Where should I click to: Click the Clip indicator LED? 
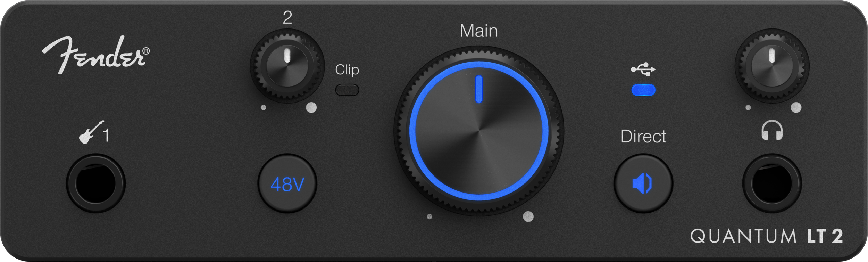[347, 90]
